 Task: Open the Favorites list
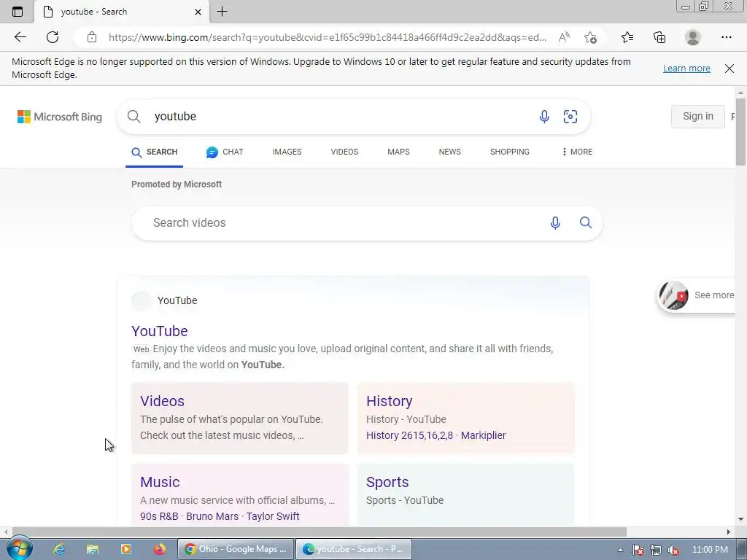point(627,37)
